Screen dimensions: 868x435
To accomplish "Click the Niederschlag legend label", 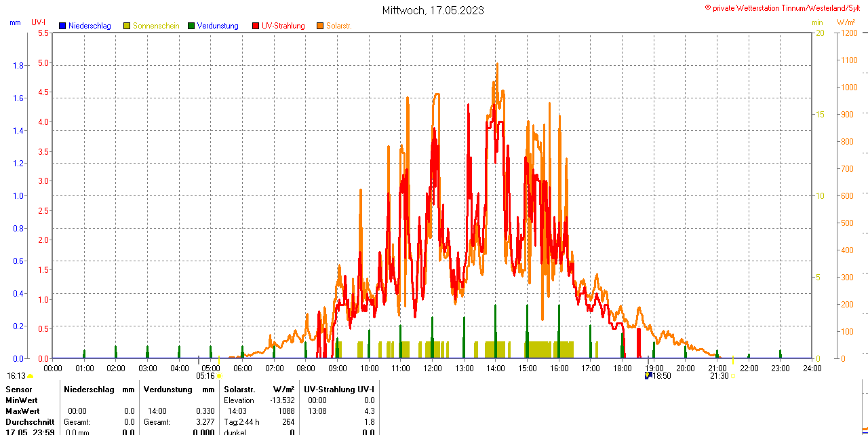I will click(x=90, y=26).
